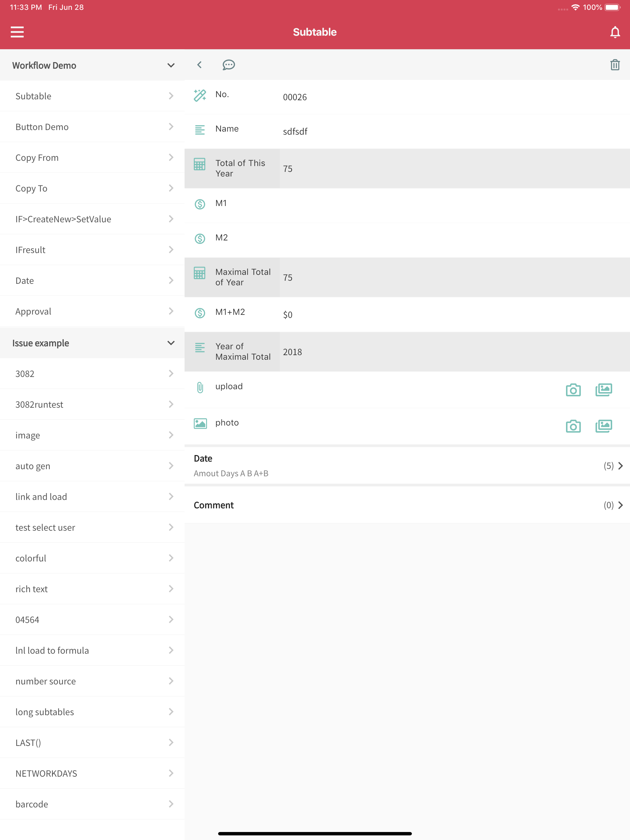Open the comment speech bubble icon

tap(228, 65)
